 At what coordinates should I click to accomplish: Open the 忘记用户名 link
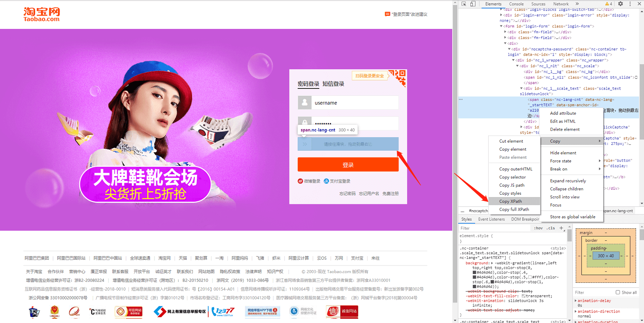pyautogui.click(x=369, y=194)
